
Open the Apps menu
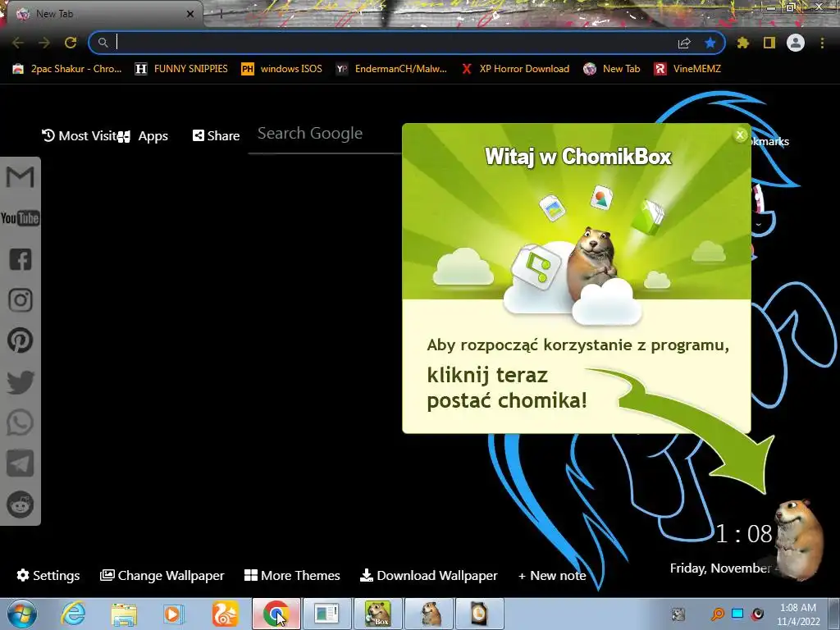tap(144, 136)
